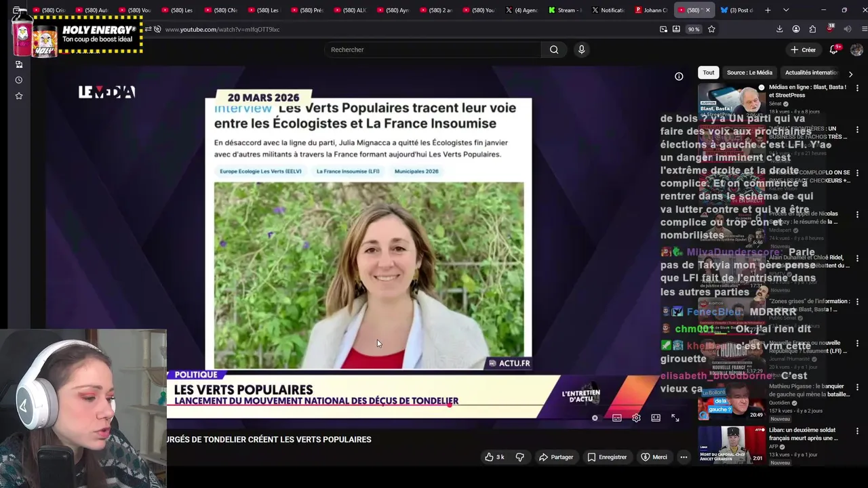868x488 pixels.
Task: Click the Merci thanks button
Action: pos(654,457)
